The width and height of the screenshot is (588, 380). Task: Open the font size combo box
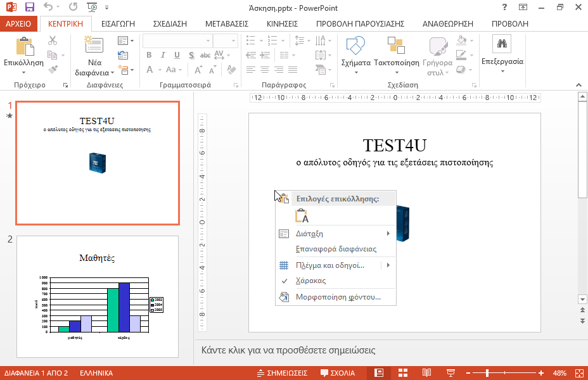point(226,41)
